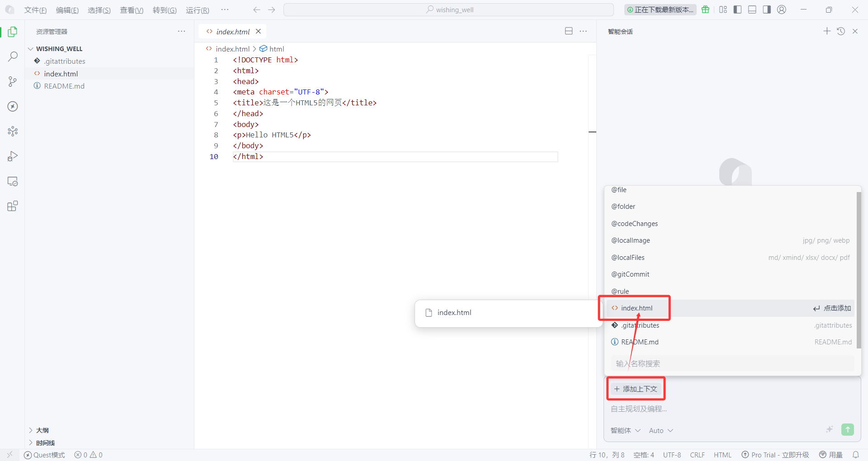
Task: Open notifications bell in status bar
Action: [855, 455]
